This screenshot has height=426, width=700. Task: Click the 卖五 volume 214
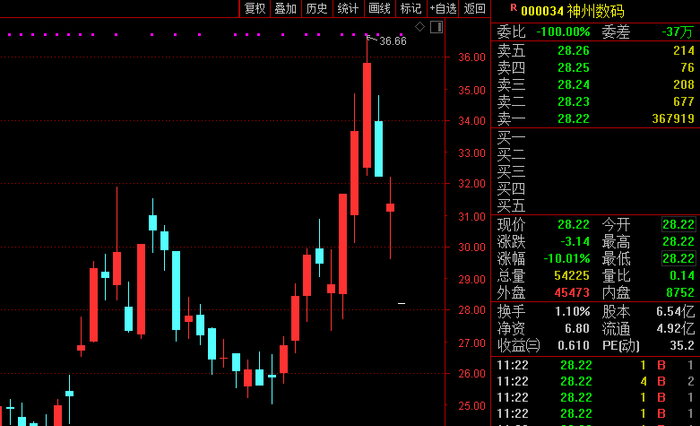point(684,50)
